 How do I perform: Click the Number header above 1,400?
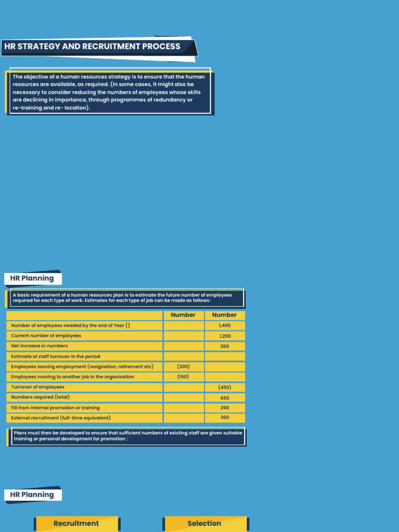pos(224,315)
